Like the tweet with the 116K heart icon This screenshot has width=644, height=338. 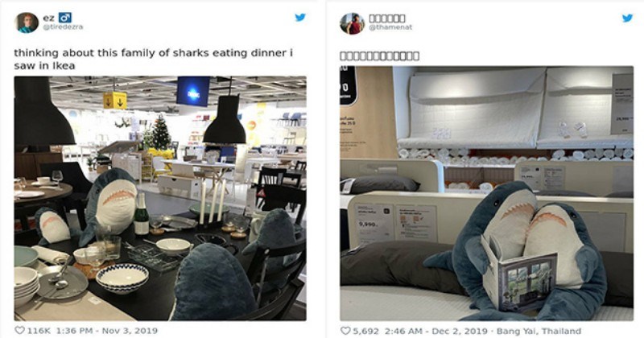(19, 330)
